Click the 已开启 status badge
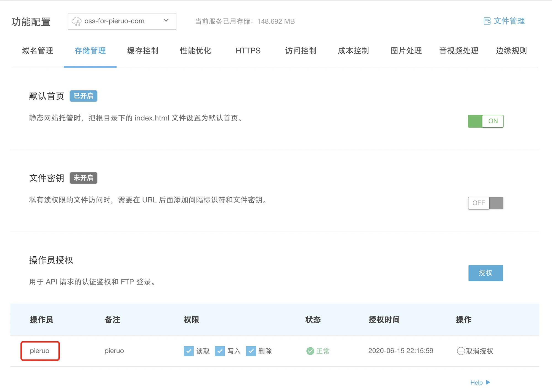The image size is (552, 392). tap(83, 96)
